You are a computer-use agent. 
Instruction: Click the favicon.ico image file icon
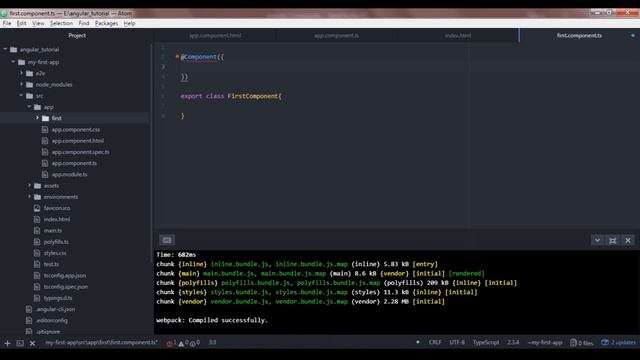click(x=37, y=208)
